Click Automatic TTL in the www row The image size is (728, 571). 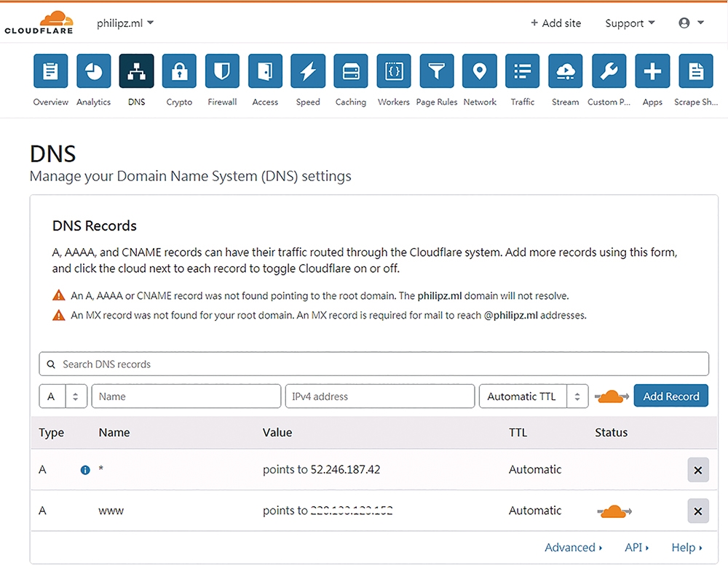pyautogui.click(x=535, y=511)
